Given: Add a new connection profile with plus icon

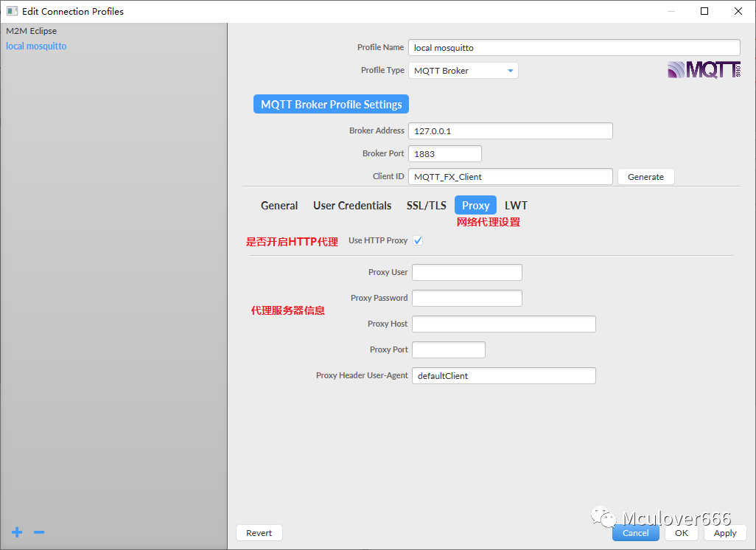Looking at the screenshot, I should point(17,532).
